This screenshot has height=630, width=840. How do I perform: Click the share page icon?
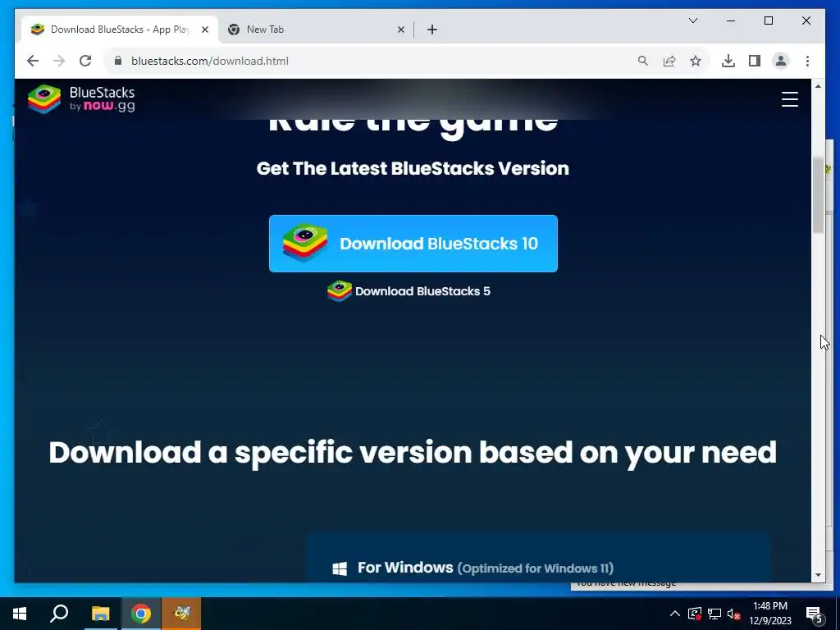pyautogui.click(x=669, y=61)
